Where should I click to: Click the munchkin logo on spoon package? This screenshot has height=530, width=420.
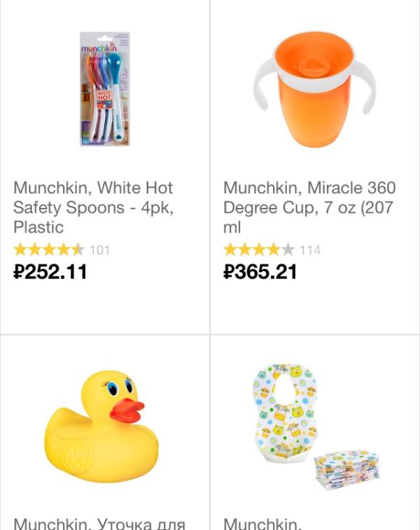click(x=99, y=48)
